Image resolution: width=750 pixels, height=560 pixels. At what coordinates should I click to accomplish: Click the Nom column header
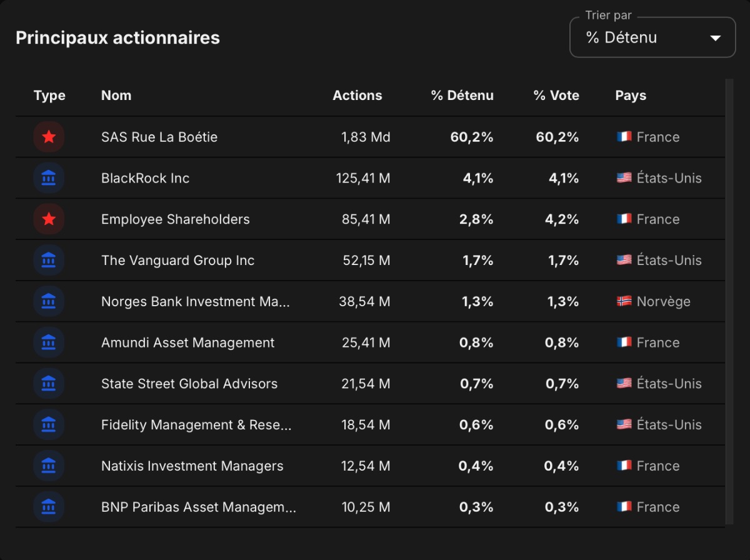point(116,96)
